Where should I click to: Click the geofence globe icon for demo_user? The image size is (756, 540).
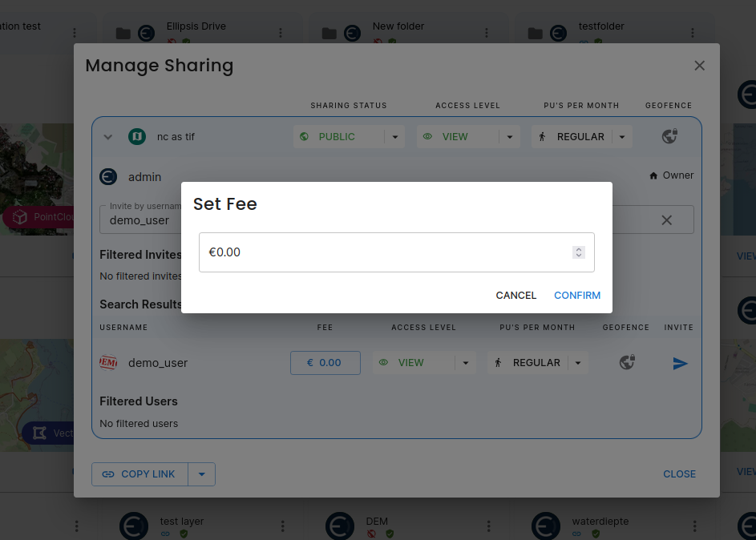coord(627,363)
